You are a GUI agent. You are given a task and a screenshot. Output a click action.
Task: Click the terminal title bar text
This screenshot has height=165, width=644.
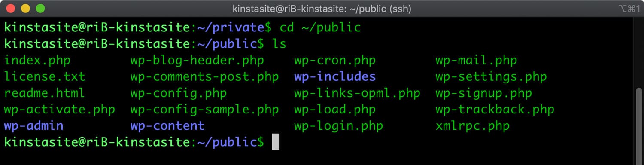pos(322,9)
